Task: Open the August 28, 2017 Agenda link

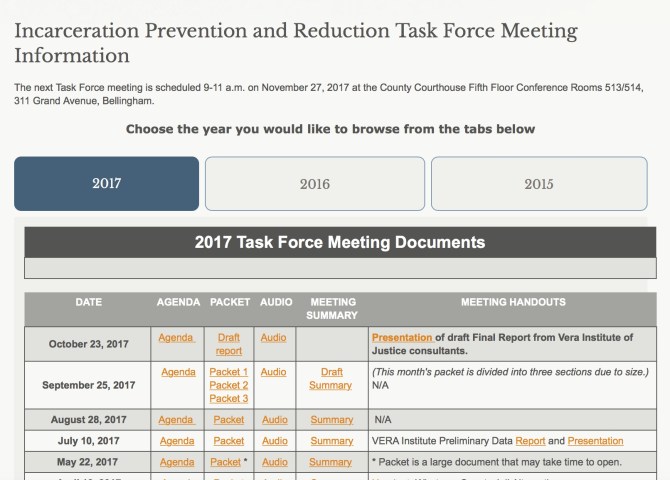Action: coord(176,420)
